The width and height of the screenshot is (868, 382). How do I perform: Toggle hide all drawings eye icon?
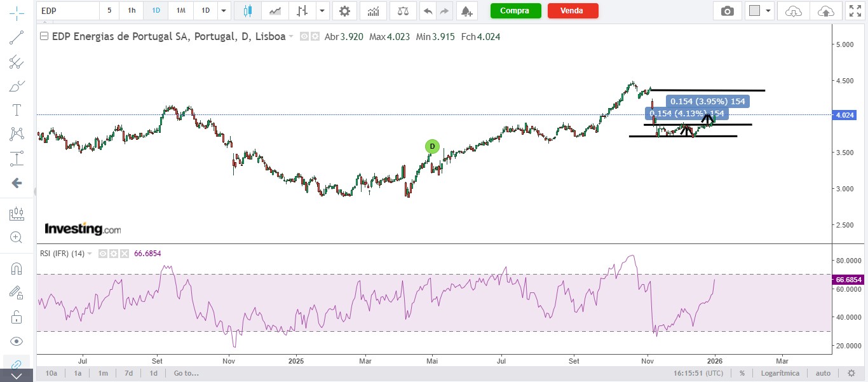coord(17,341)
